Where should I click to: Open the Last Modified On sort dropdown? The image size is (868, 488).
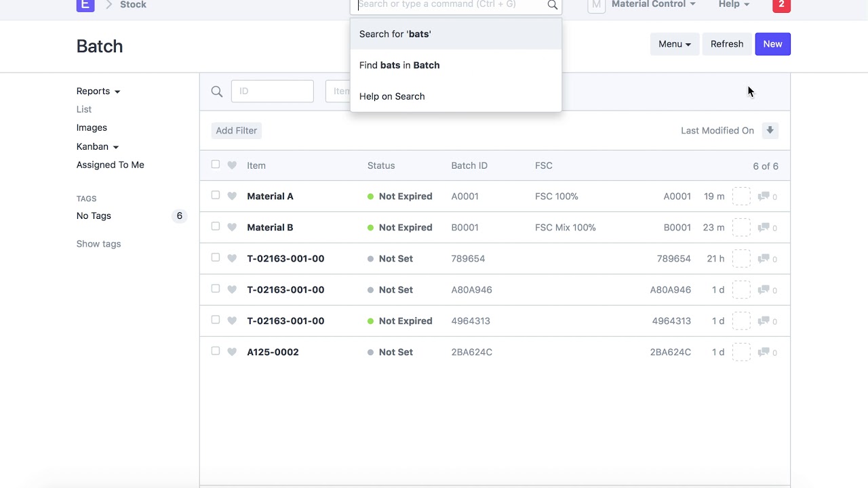pos(717,131)
